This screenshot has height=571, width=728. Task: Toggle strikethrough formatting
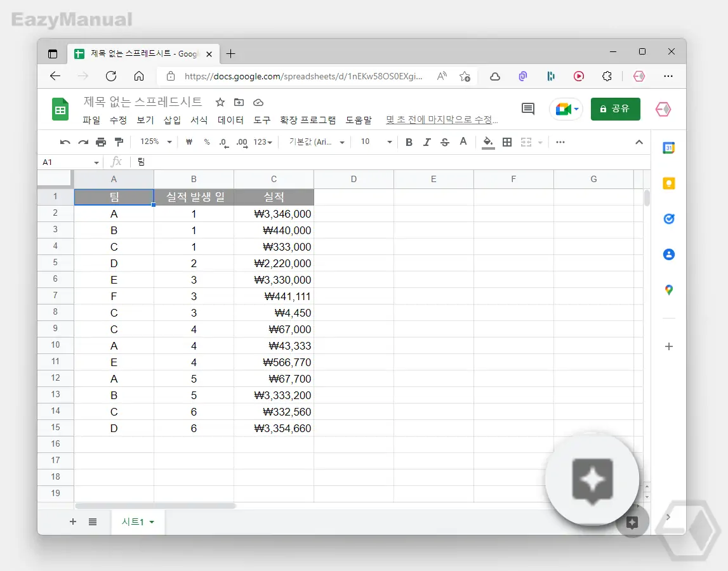[x=445, y=142]
